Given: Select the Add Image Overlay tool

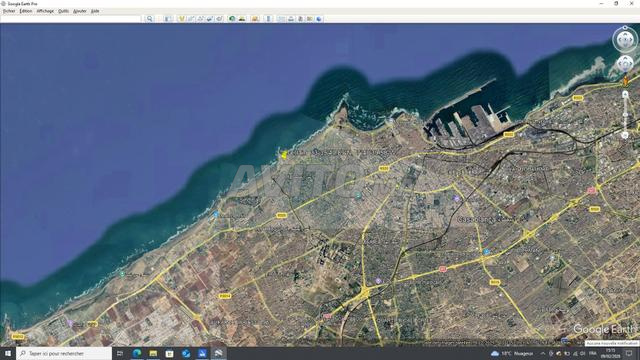Looking at the screenshot, I should click(210, 19).
